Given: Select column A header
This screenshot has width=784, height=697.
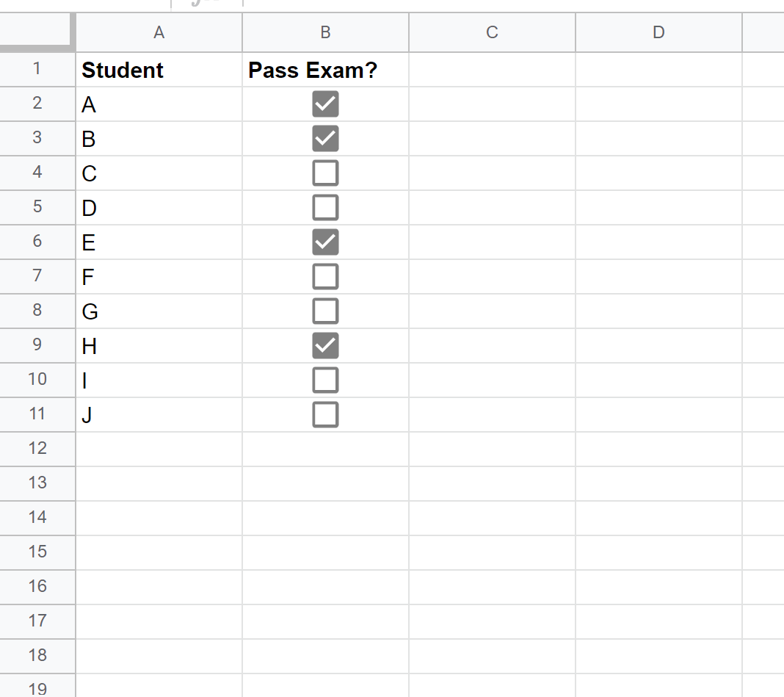Looking at the screenshot, I should (159, 32).
